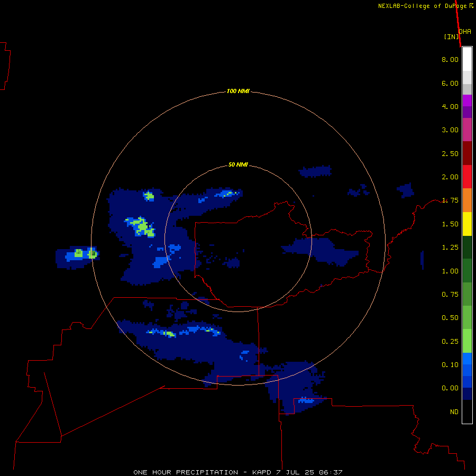Click the 6.00 legend value
This screenshot has width=476, height=476.
click(450, 83)
